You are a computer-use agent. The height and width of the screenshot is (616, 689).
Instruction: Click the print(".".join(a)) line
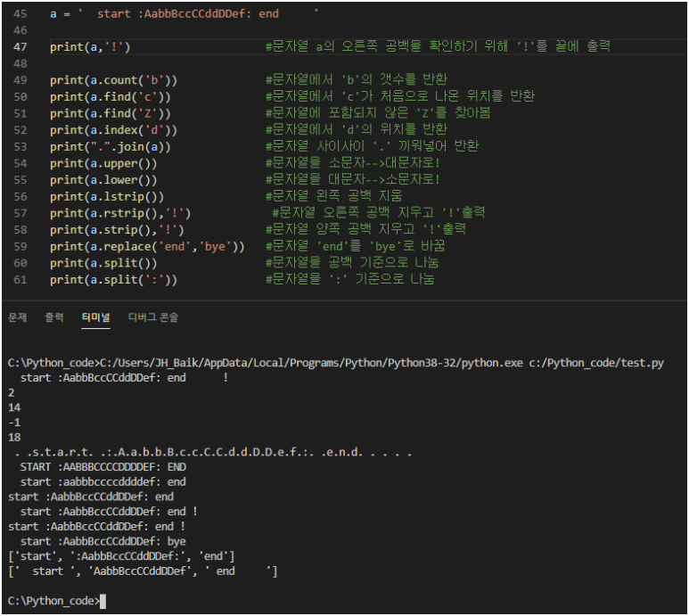click(111, 147)
